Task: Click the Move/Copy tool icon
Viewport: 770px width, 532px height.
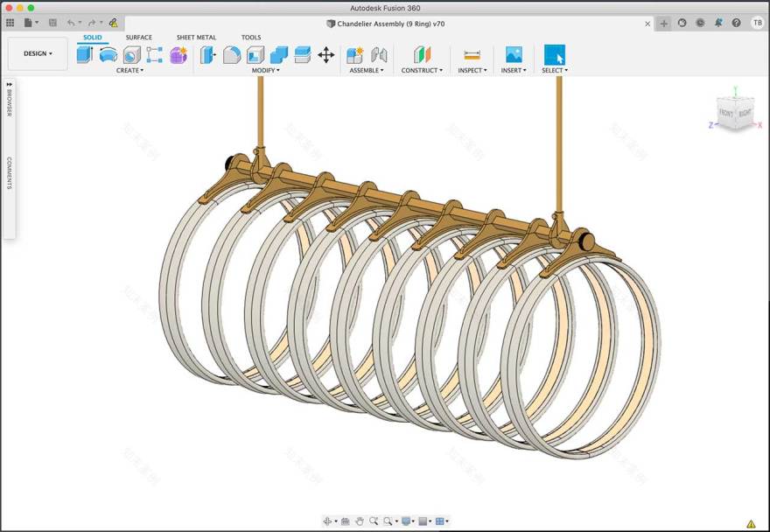Action: click(x=325, y=55)
